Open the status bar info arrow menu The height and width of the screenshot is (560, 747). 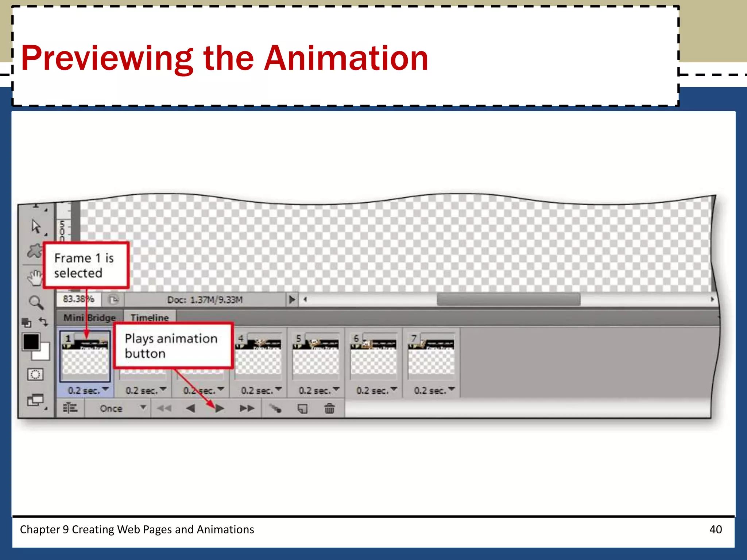[292, 300]
